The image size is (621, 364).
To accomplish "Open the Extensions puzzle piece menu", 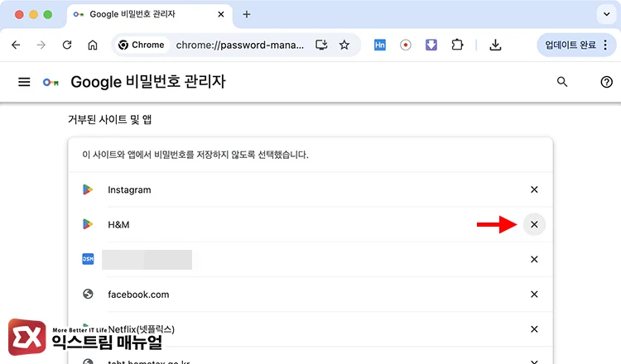I will [457, 45].
